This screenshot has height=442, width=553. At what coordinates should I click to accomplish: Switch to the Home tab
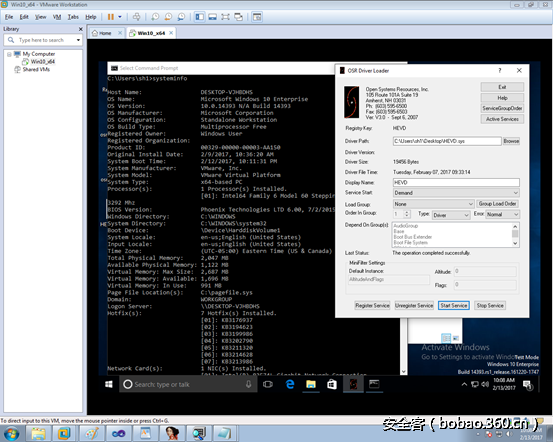point(105,33)
